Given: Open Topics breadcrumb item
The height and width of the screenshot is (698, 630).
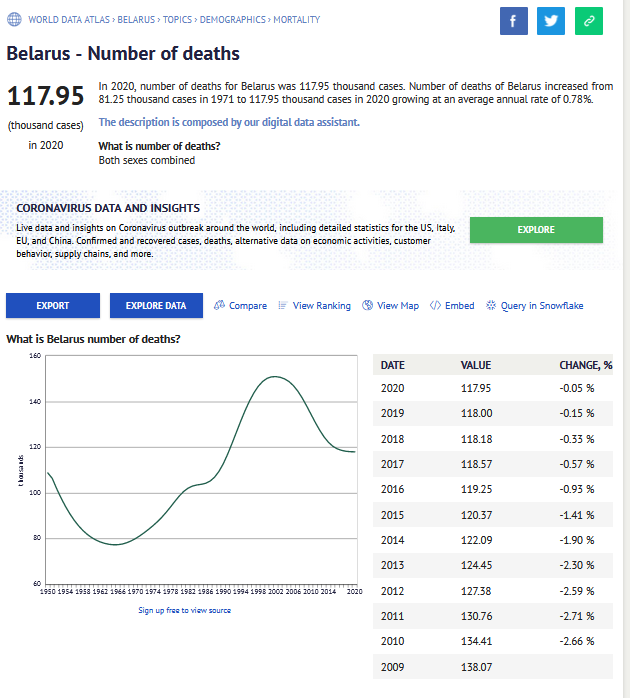Looking at the screenshot, I should point(178,19).
